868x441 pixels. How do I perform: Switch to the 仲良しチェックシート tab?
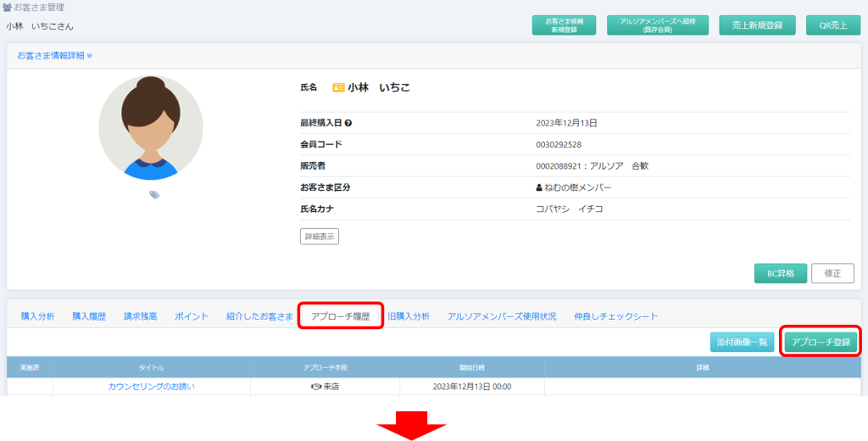(x=615, y=316)
